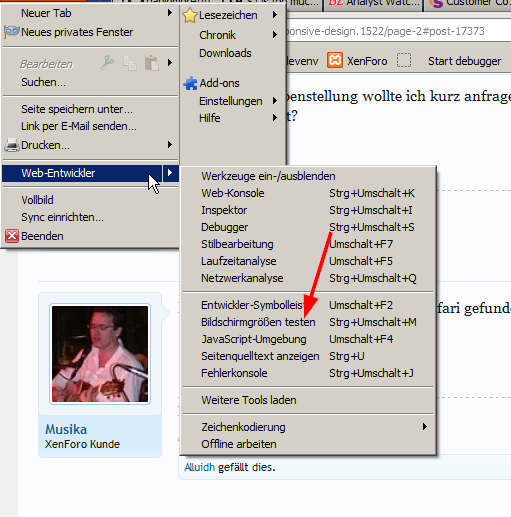Expand the Lesezeichen submenu arrow
The width and height of the screenshot is (511, 517).
tap(275, 15)
